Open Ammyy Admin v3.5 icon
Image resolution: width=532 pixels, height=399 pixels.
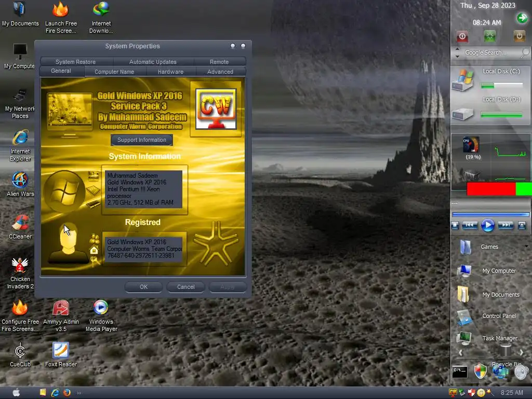pos(61,316)
